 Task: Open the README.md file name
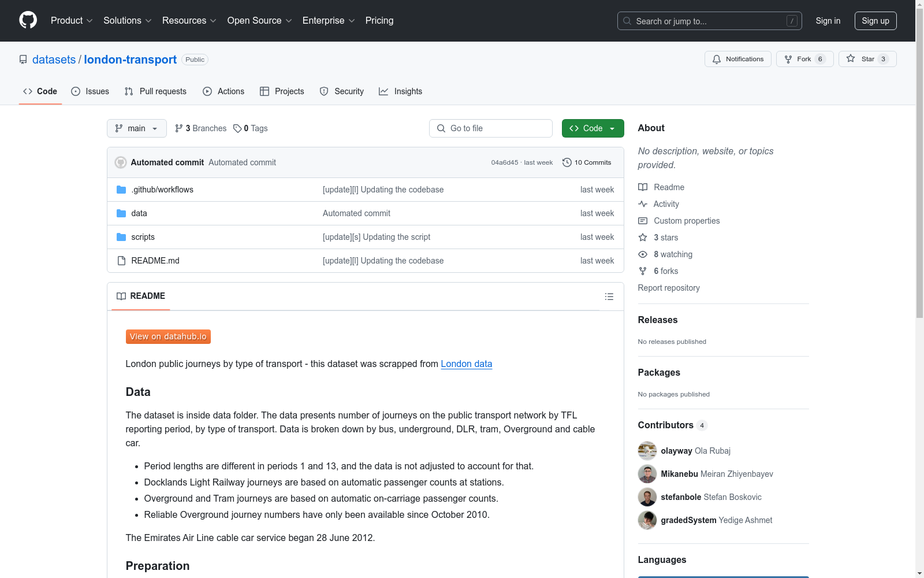point(155,261)
